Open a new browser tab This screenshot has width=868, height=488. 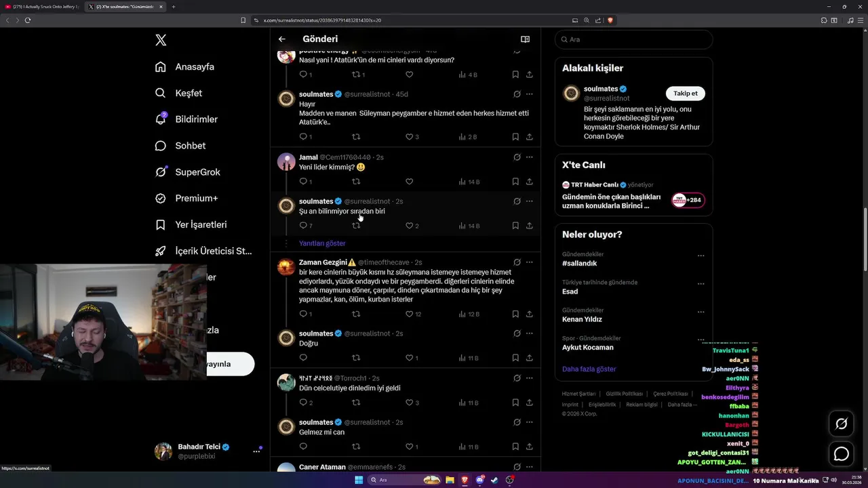click(174, 7)
